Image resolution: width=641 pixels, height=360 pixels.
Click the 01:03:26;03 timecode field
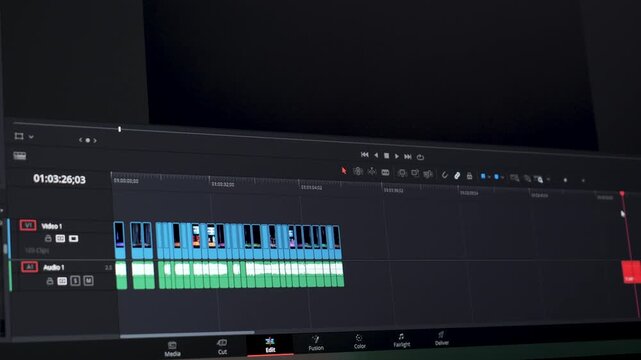60,179
